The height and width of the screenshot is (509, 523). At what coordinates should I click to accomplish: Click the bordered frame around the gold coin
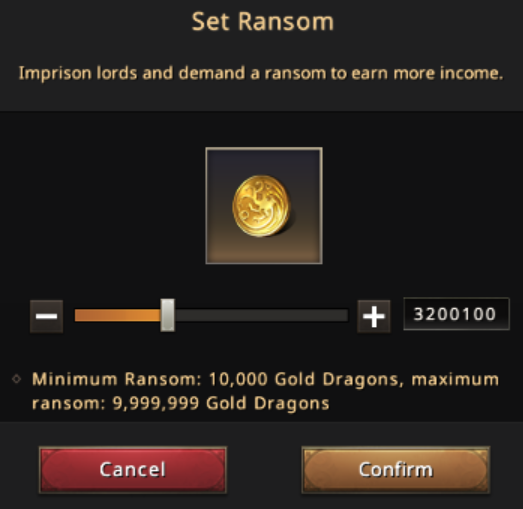tap(264, 205)
